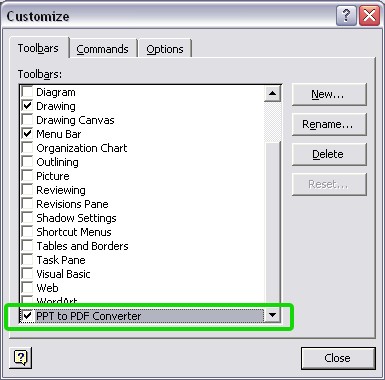The height and width of the screenshot is (380, 385).
Task: Turn on the Visual Basic toolbar
Action: [27, 274]
